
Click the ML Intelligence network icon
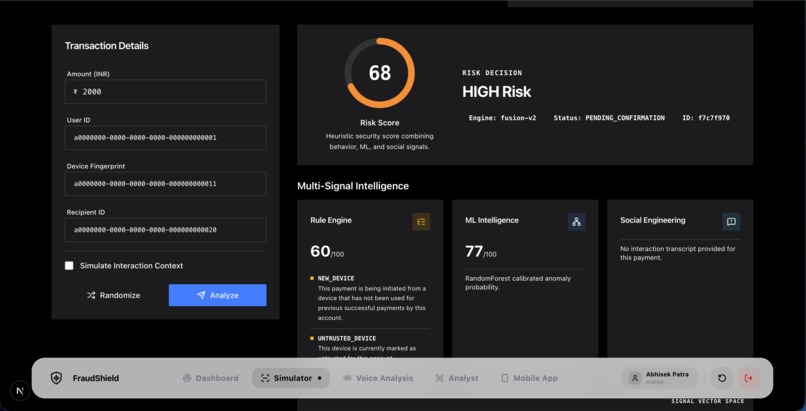point(576,222)
